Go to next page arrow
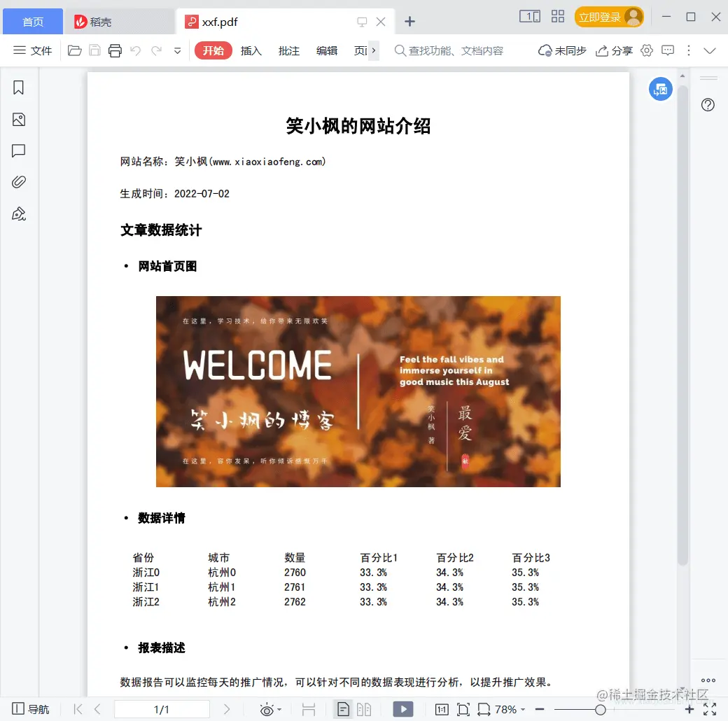The width and height of the screenshot is (728, 721). [x=227, y=709]
